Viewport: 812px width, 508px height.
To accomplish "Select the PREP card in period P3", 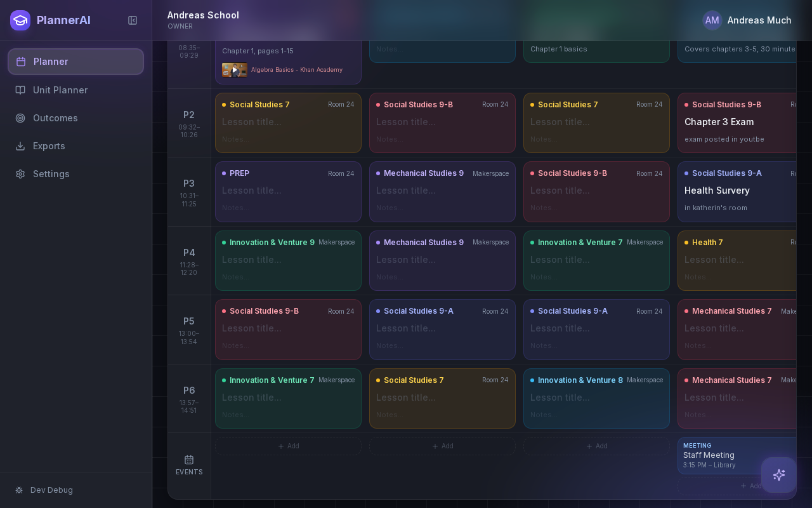I will [x=288, y=191].
